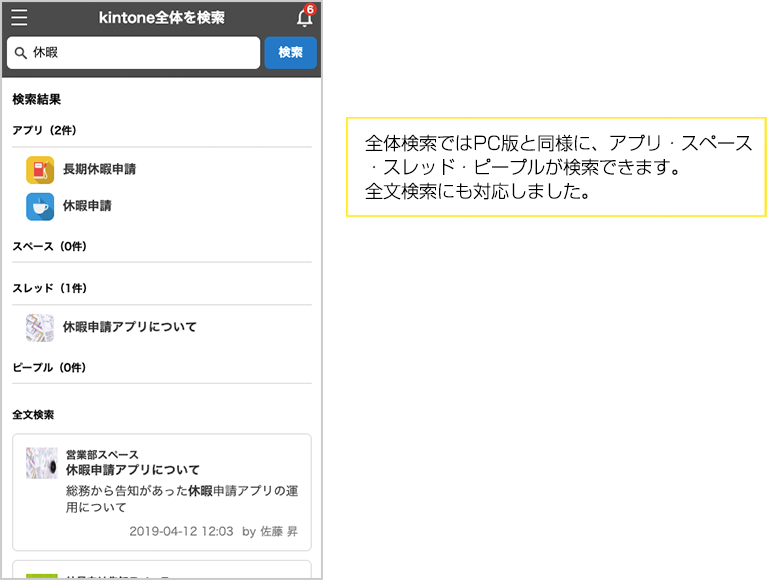
Task: Click author name 佐藤 昇
Action: click(x=279, y=531)
